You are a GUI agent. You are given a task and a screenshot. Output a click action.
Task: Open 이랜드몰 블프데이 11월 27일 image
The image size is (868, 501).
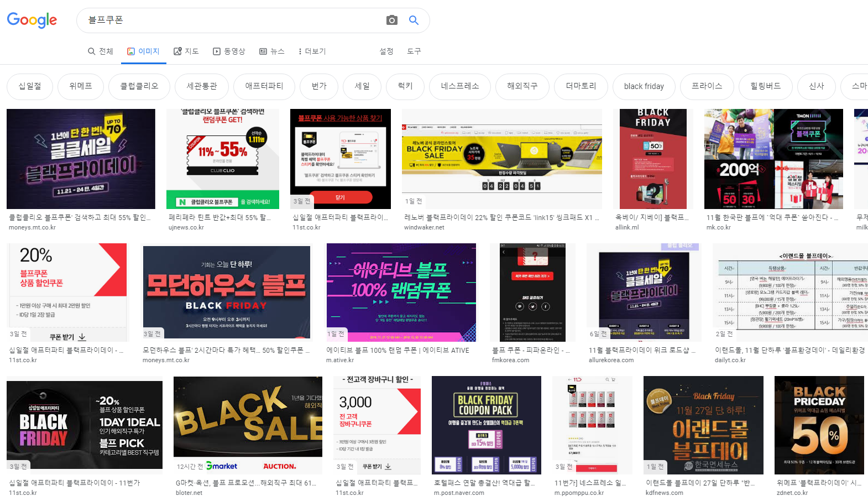coord(703,425)
